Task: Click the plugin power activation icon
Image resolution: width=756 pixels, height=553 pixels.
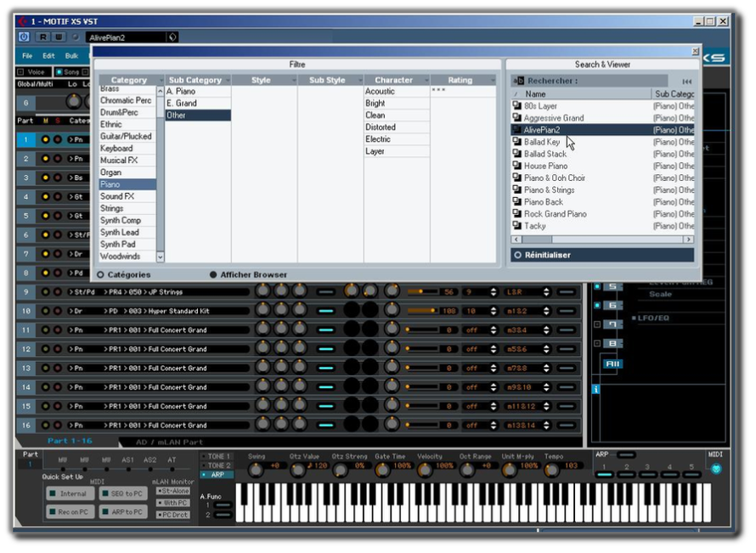Action: [x=23, y=37]
